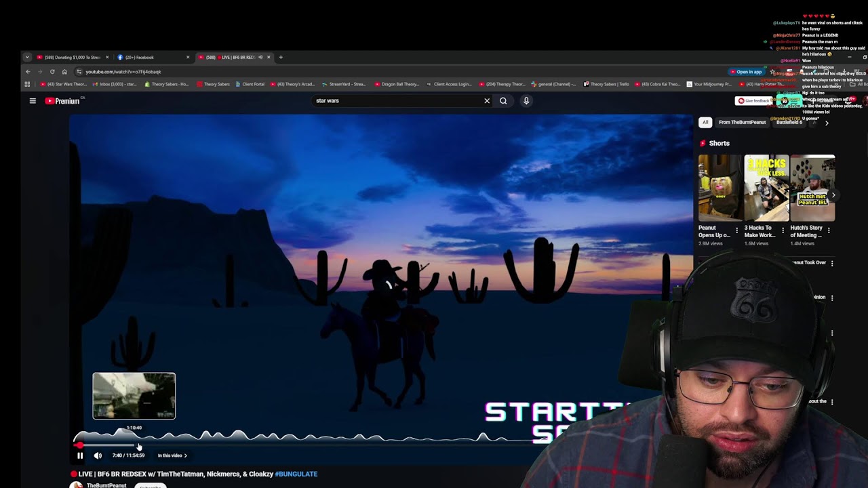Open 'Theory Sabers - Ho...' bookmark
Screen dimensions: 868x488
(x=167, y=84)
